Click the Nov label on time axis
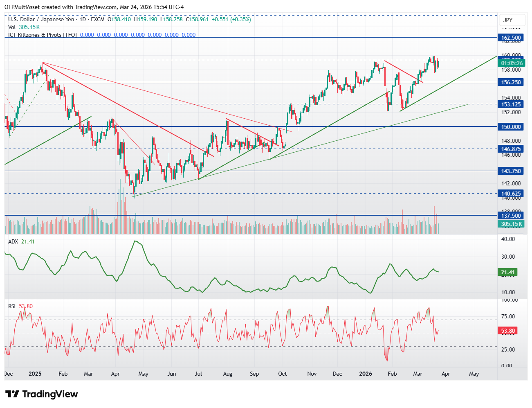532x408 pixels. (312, 374)
